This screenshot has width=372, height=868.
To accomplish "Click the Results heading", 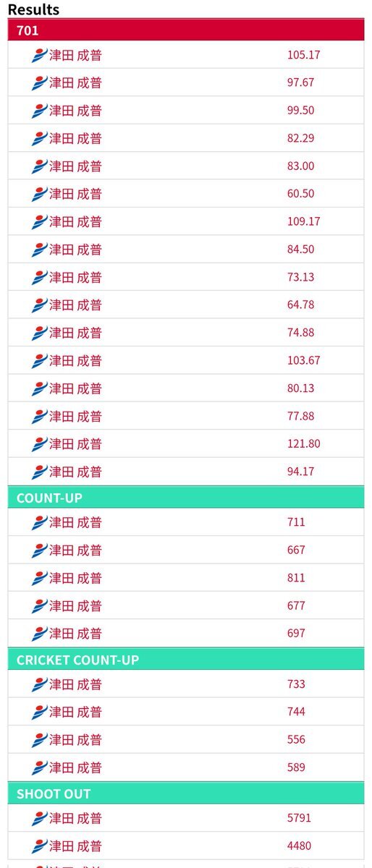I will (x=33, y=9).
